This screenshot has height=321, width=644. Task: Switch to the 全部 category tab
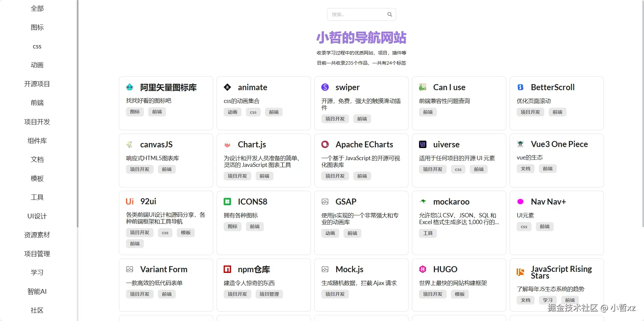point(37,8)
